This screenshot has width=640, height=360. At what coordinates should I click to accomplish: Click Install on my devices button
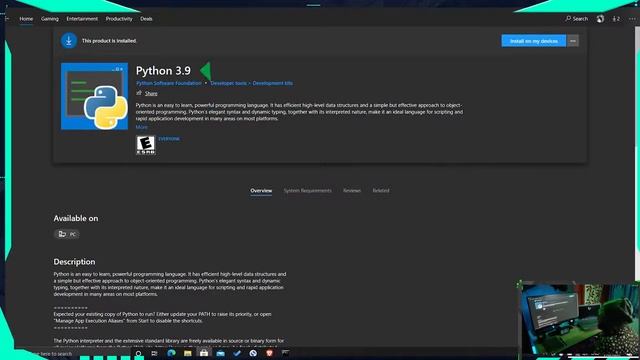tap(533, 41)
